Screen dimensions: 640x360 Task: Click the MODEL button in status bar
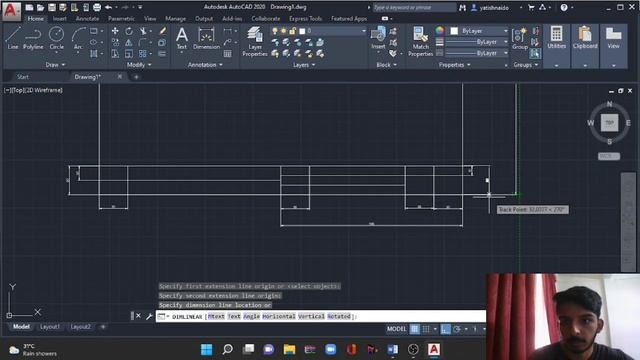pos(396,329)
